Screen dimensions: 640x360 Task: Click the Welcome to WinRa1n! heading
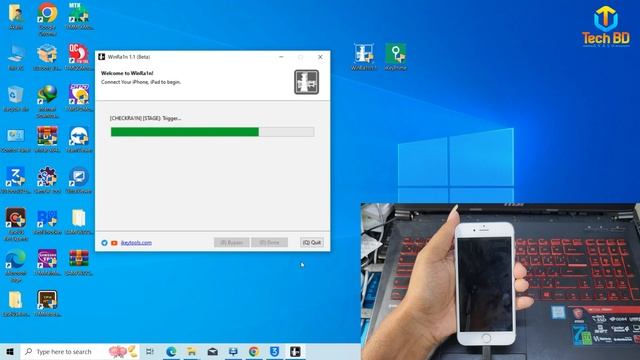point(127,73)
